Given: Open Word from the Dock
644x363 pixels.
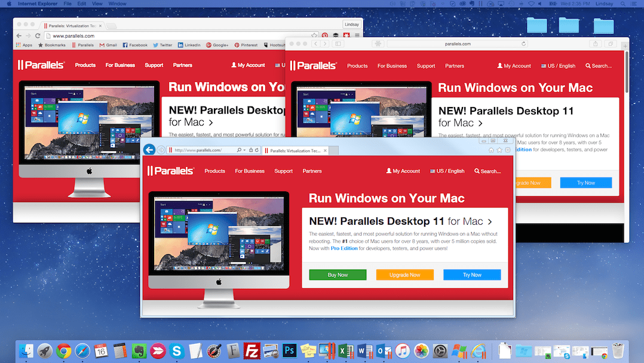Looking at the screenshot, I should [x=364, y=350].
